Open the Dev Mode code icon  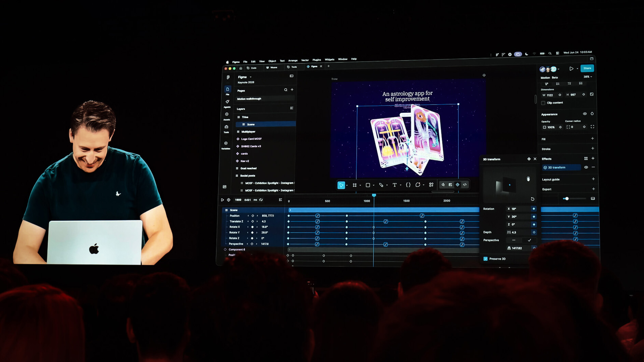coord(465,185)
